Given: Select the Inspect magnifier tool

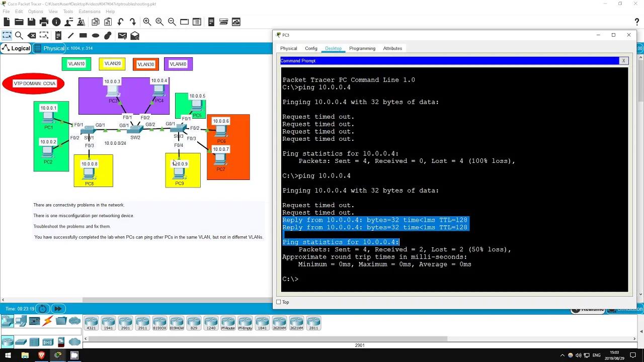Looking at the screenshot, I should tap(19, 35).
